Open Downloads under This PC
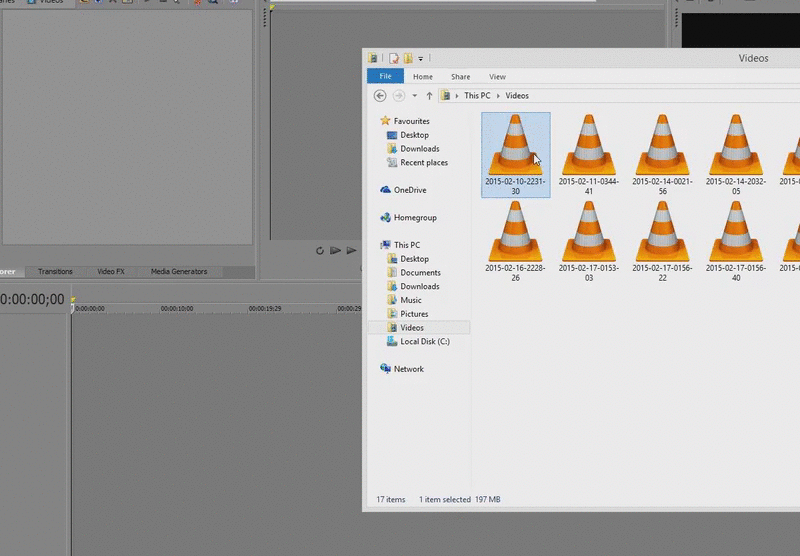The width and height of the screenshot is (800, 556). pyautogui.click(x=419, y=286)
